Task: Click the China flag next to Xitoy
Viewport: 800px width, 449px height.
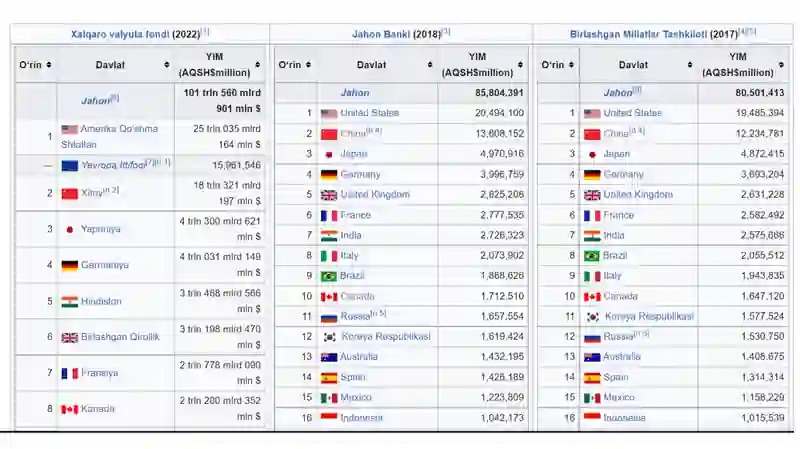Action: (69, 193)
